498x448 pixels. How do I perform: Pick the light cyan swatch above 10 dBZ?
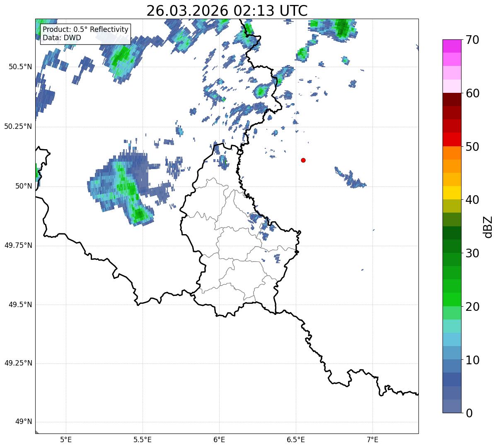(x=452, y=339)
